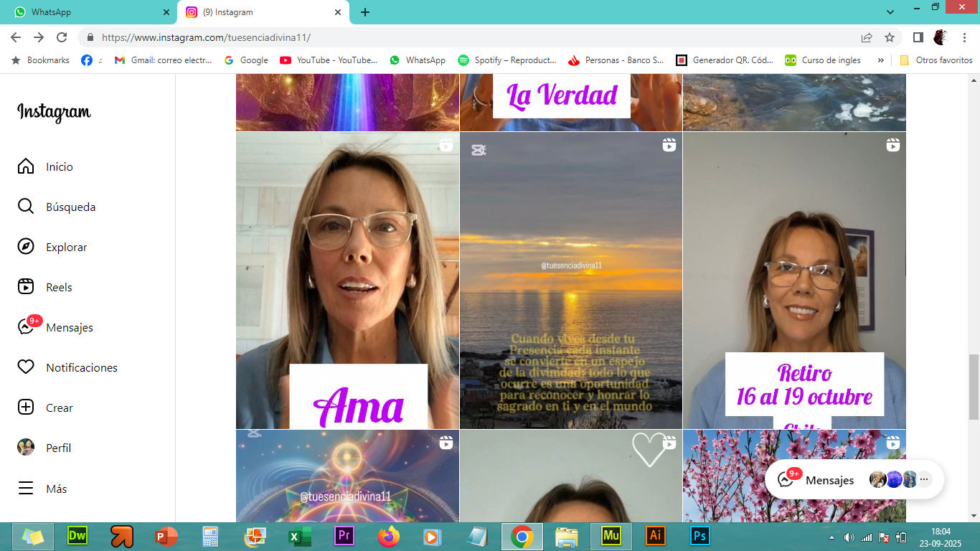Open Perfil avatar in sidebar

pos(26,448)
